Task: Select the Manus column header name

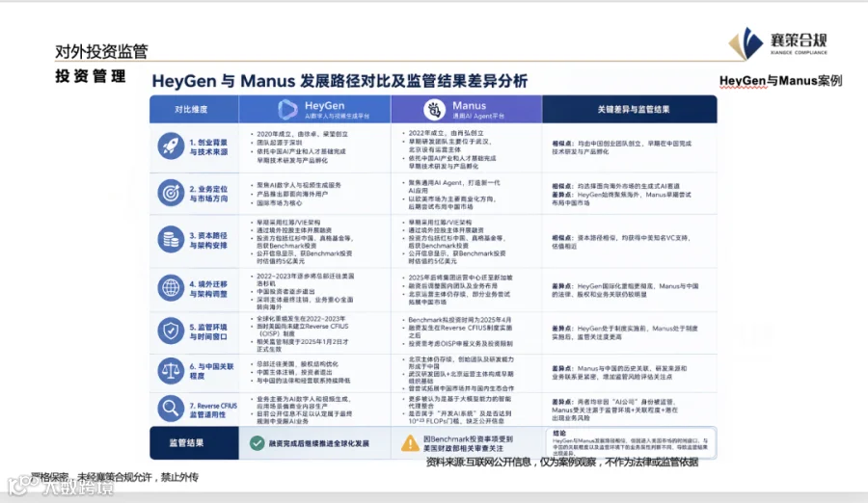Action: pyautogui.click(x=469, y=105)
